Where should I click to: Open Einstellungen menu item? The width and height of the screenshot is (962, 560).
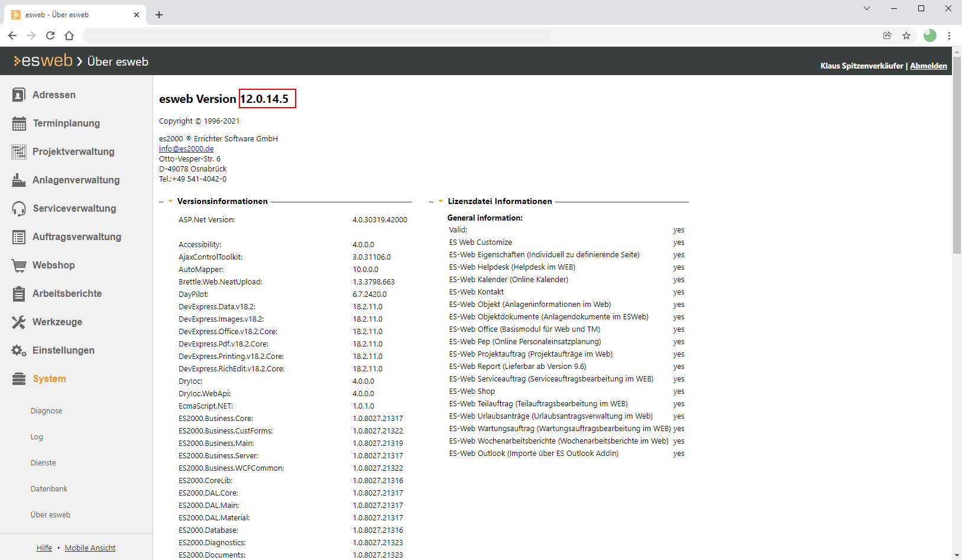click(x=63, y=350)
